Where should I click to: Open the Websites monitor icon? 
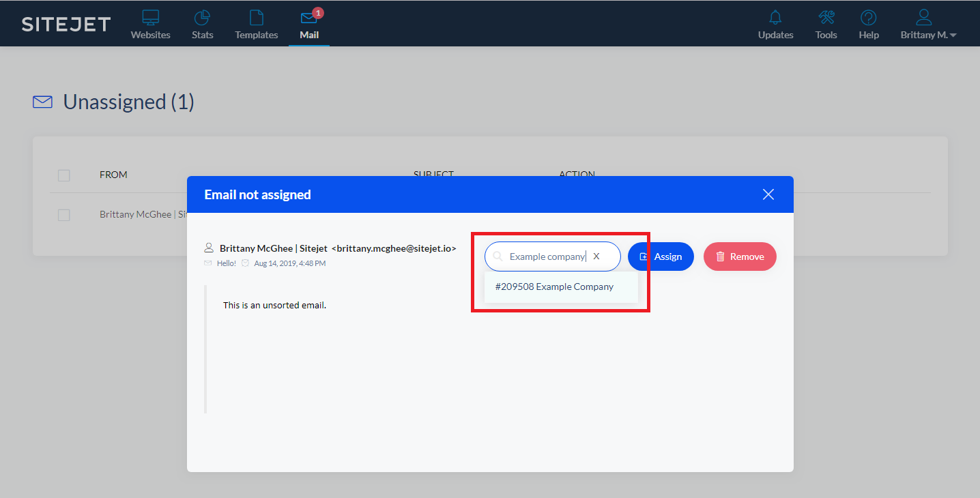pos(150,18)
